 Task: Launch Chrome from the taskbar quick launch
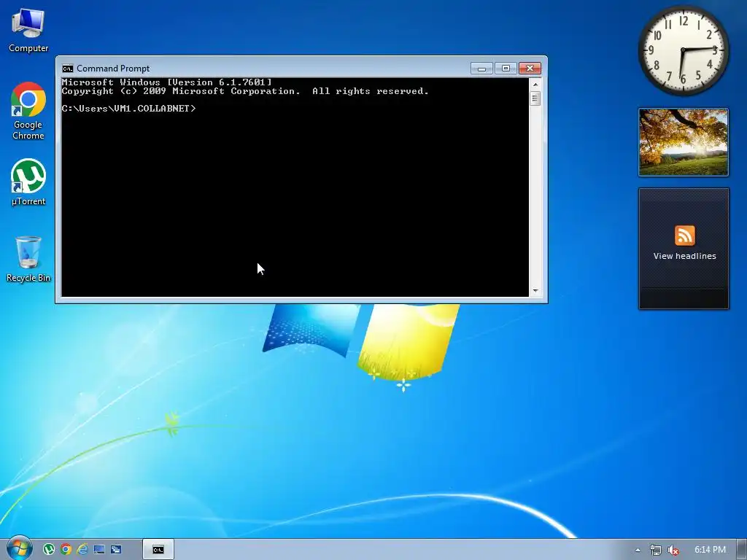tap(66, 550)
